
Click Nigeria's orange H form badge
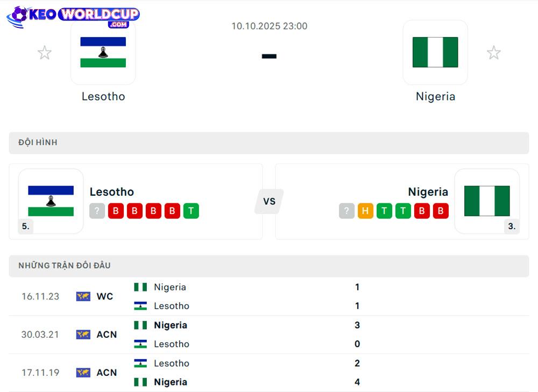(365, 211)
